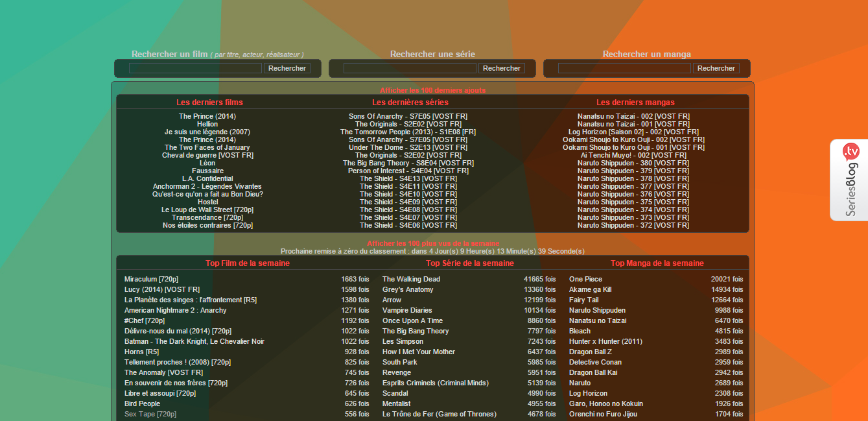The image size is (868, 421).
Task: Open 'The Big Bang Theory - S8E04' episode
Action: coord(408,163)
